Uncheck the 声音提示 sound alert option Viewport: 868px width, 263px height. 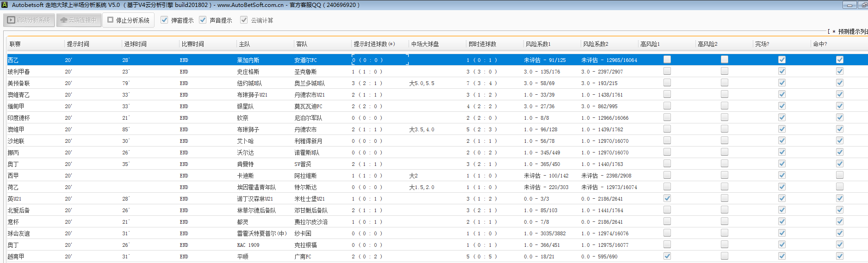[203, 20]
